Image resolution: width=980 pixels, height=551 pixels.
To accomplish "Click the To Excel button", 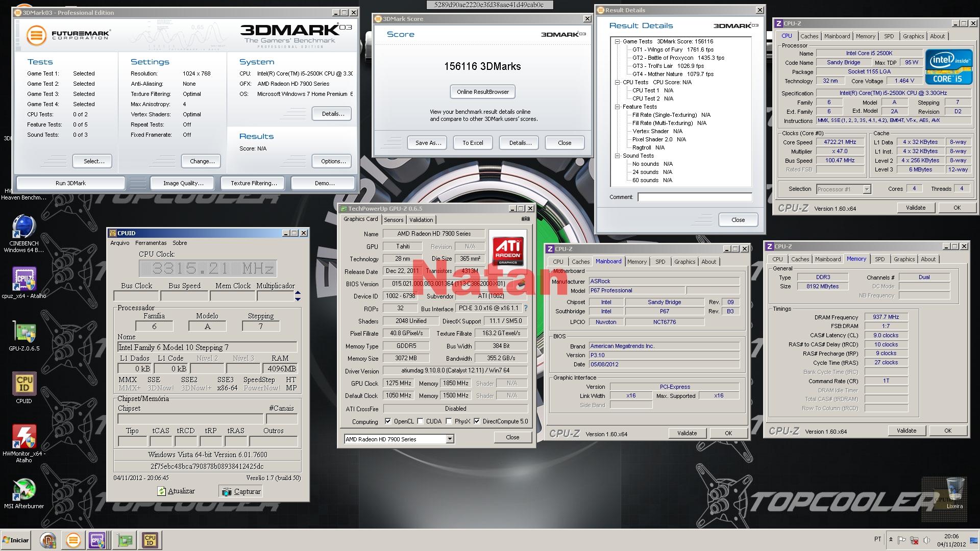I will click(473, 143).
